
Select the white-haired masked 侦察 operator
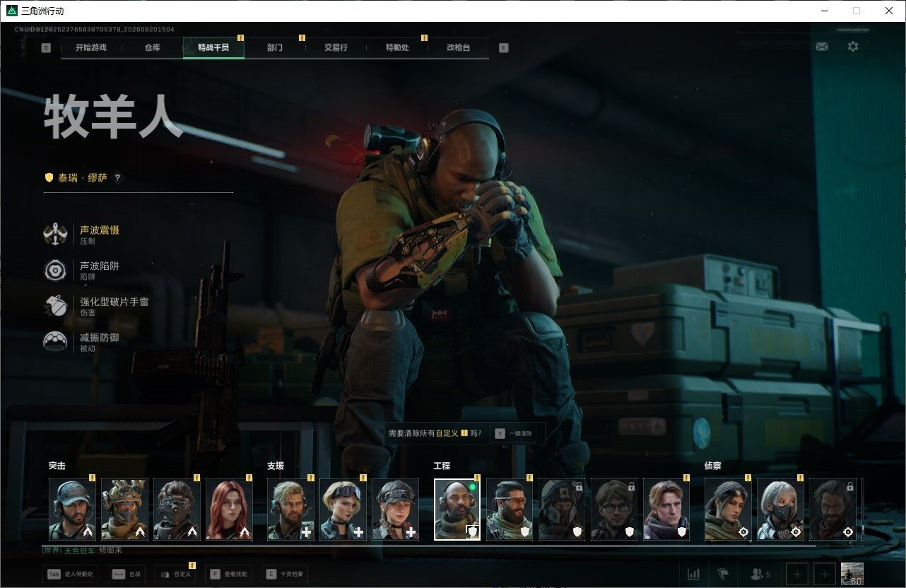click(780, 510)
